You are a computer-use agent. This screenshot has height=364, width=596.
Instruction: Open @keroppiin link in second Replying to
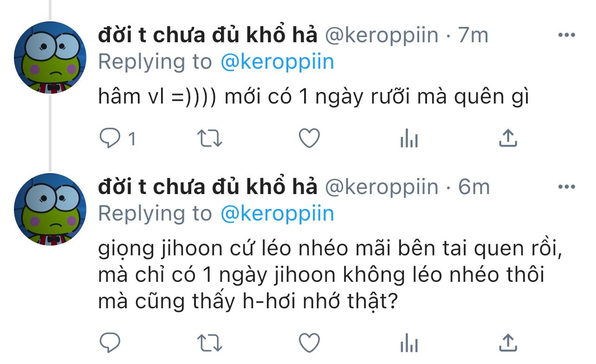tap(277, 214)
